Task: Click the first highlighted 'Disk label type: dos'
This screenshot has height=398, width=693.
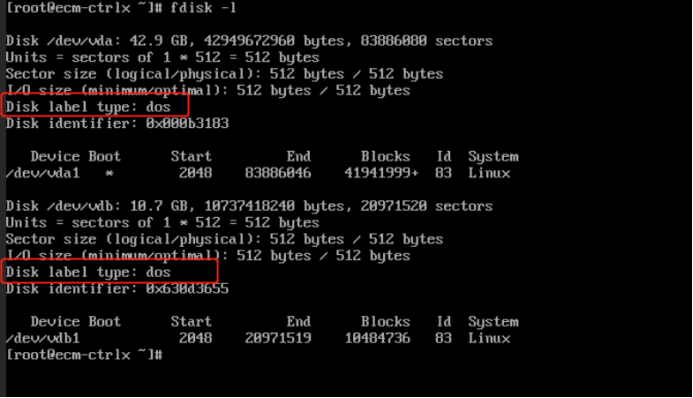Action: [88, 107]
